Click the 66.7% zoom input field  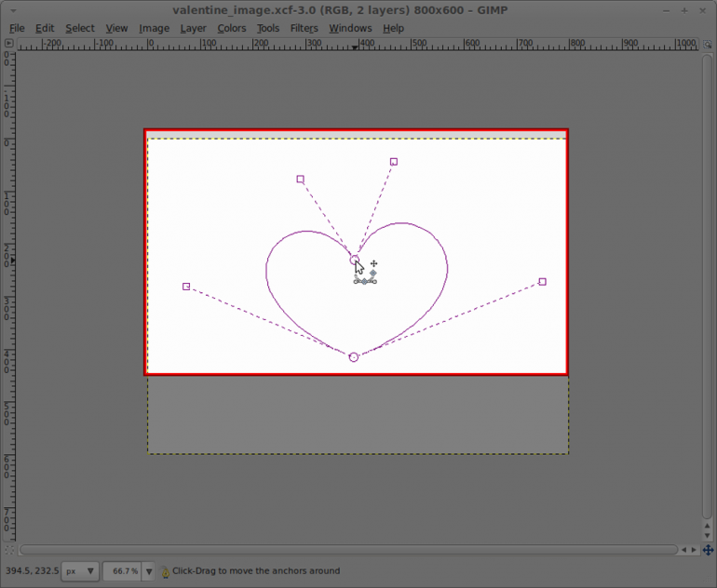(123, 571)
